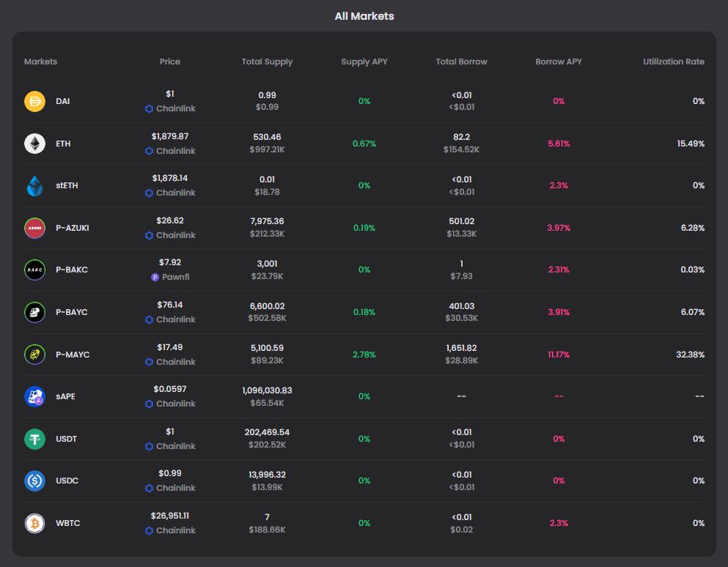Click the USDT tether icon

point(34,439)
